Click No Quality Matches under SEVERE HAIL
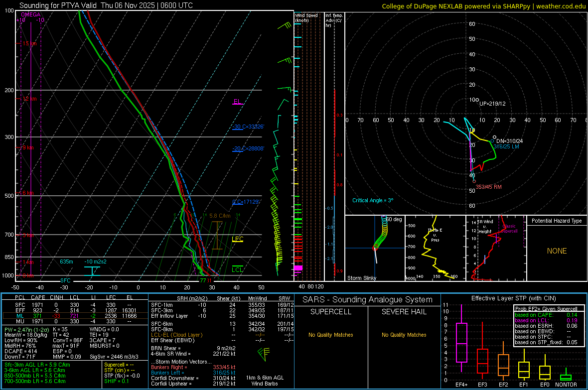Image resolution: width=588 pixels, height=390 pixels. [x=404, y=335]
